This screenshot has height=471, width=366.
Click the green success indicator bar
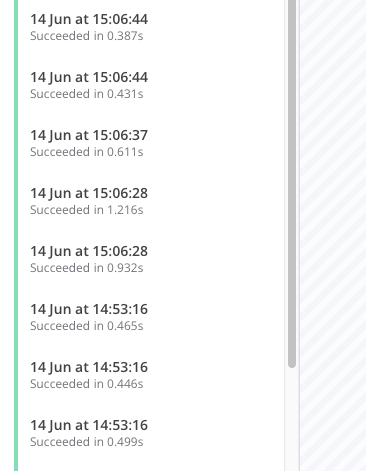[16, 235]
